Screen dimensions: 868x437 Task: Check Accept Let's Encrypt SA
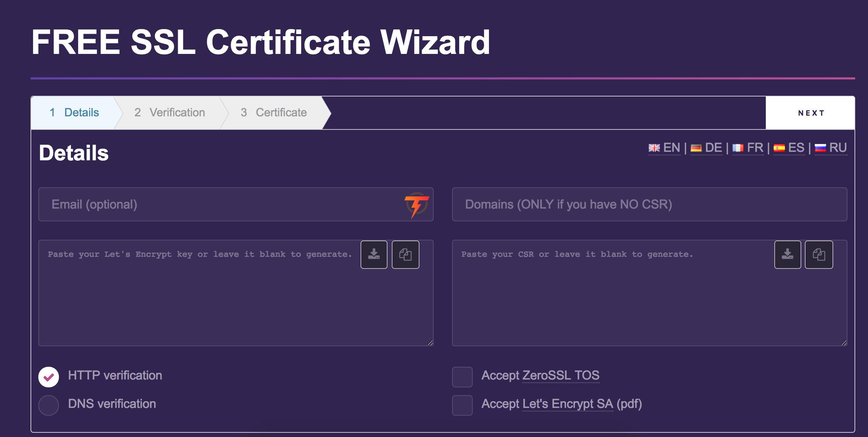pos(462,405)
